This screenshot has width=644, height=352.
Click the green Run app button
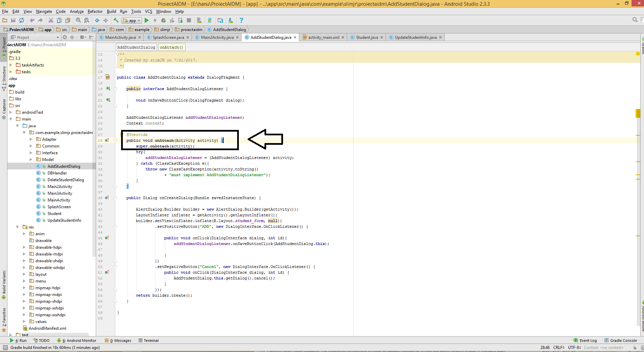click(147, 21)
